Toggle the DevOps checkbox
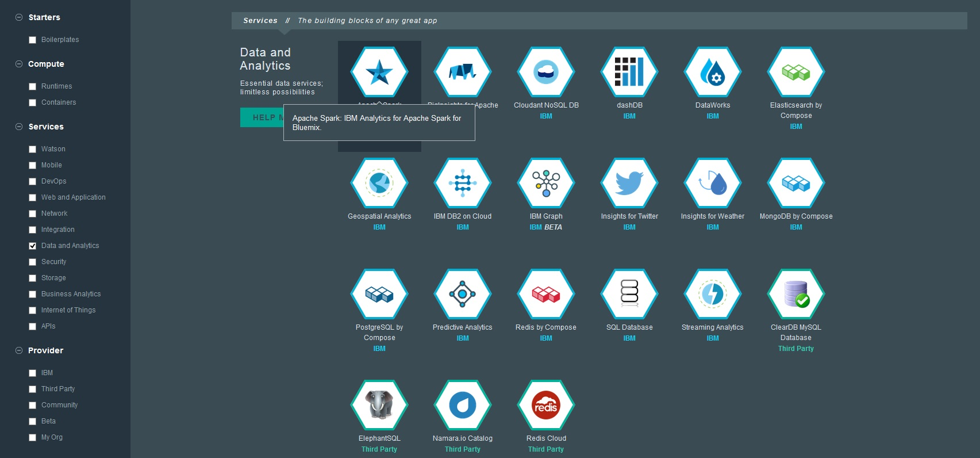This screenshot has width=980, height=458. 33,182
